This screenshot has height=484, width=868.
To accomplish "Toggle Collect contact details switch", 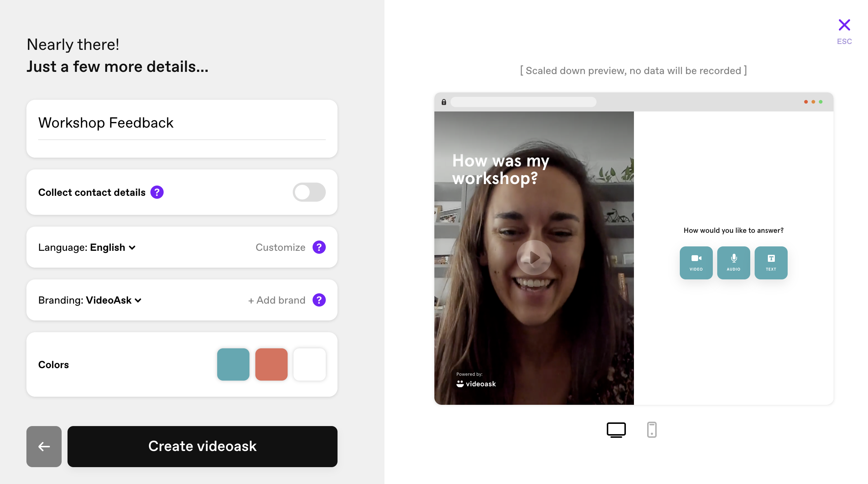I will [309, 192].
